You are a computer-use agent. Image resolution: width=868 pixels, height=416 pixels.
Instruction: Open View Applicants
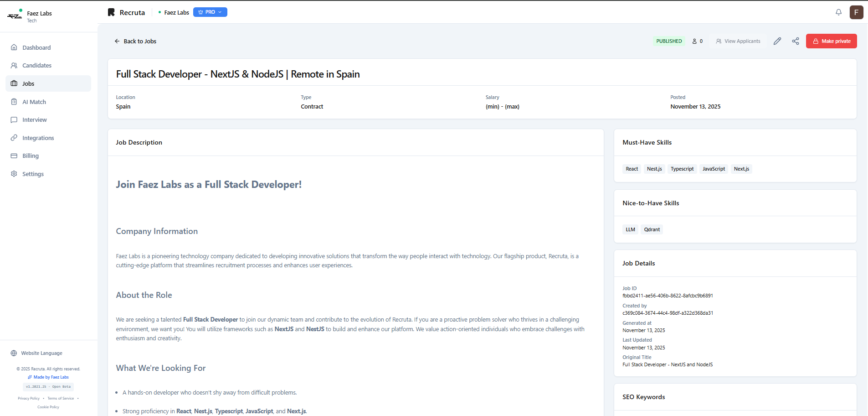pos(738,41)
